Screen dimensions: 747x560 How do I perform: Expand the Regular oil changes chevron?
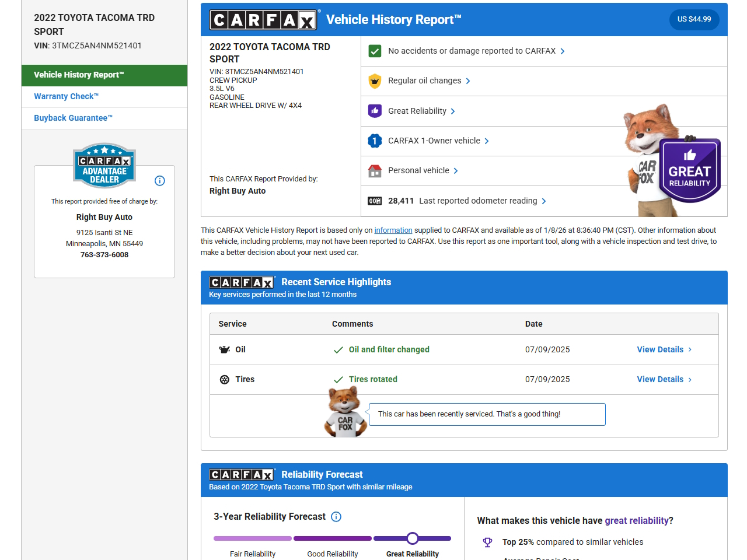click(468, 81)
